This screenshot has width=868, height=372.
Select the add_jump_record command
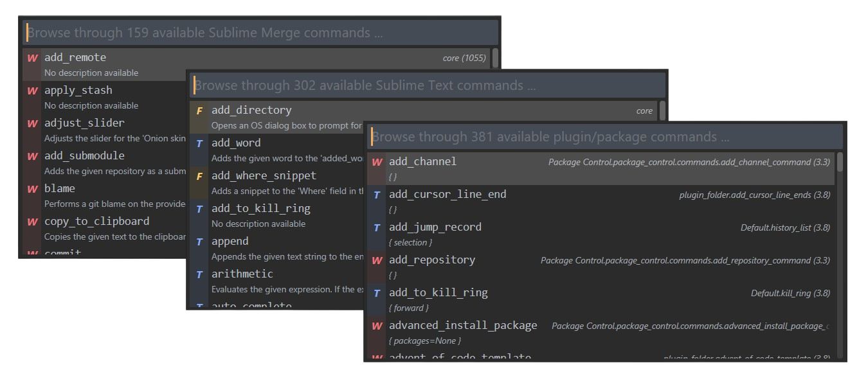601,234
